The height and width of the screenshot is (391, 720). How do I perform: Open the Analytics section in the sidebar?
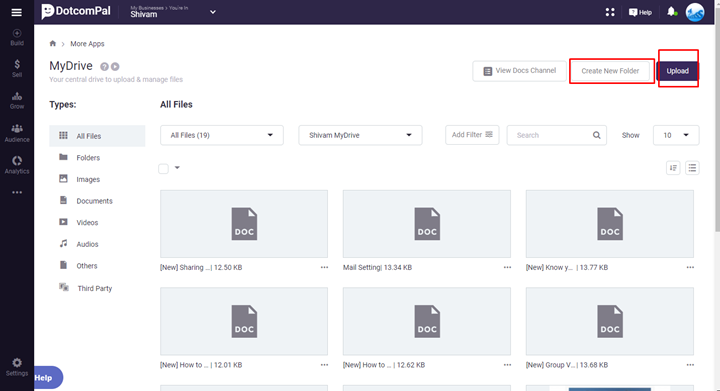click(x=17, y=165)
